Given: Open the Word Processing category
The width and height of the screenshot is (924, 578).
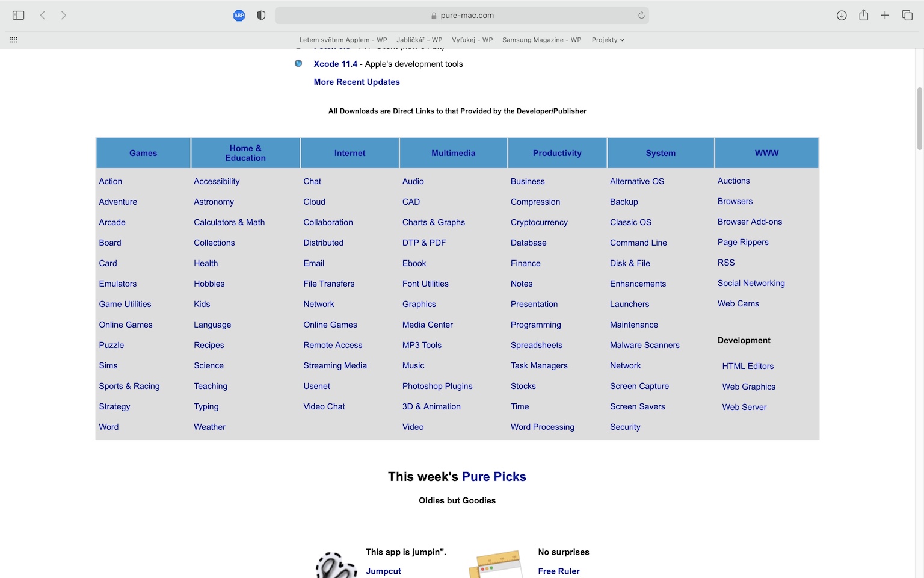Looking at the screenshot, I should coord(542,427).
